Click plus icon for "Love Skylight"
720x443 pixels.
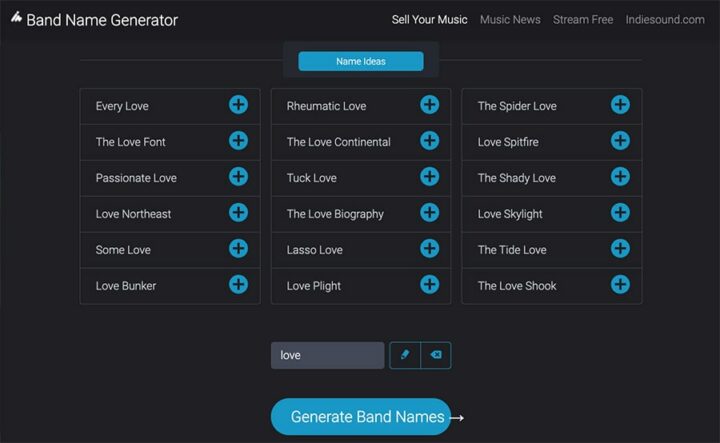click(620, 213)
